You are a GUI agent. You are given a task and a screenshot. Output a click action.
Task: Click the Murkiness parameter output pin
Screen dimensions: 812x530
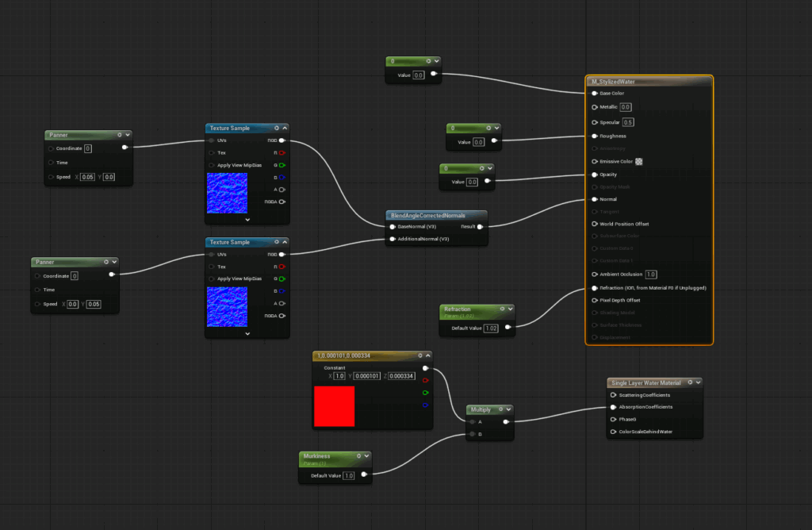tap(364, 475)
